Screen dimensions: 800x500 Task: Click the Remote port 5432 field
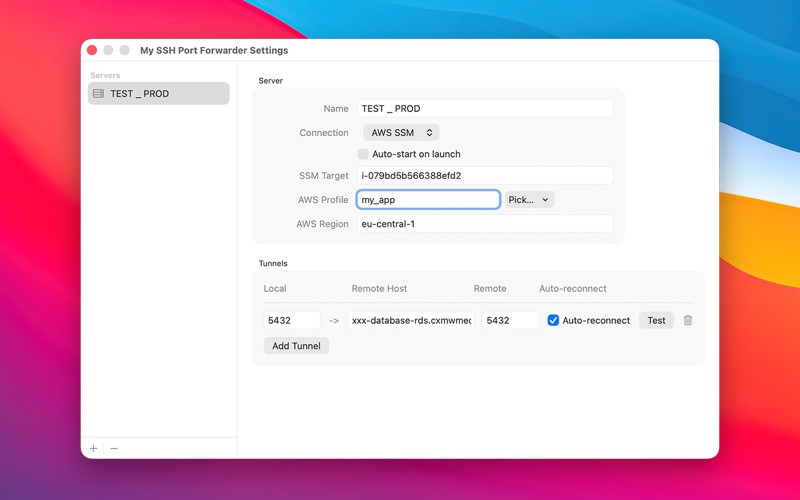(x=510, y=320)
